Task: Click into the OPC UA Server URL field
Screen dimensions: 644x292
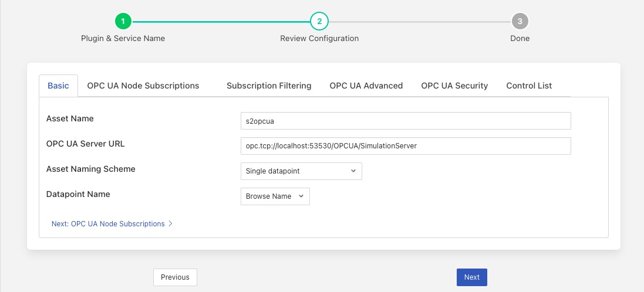Action: (406, 146)
